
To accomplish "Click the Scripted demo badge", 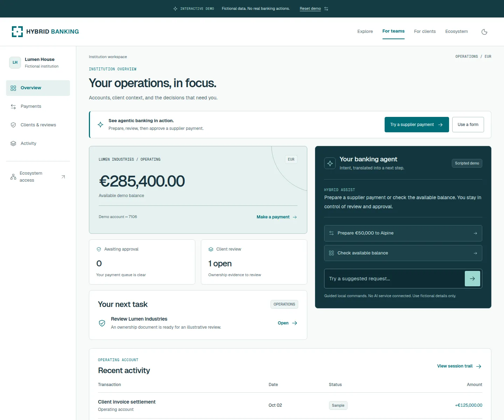I will coord(467,163).
